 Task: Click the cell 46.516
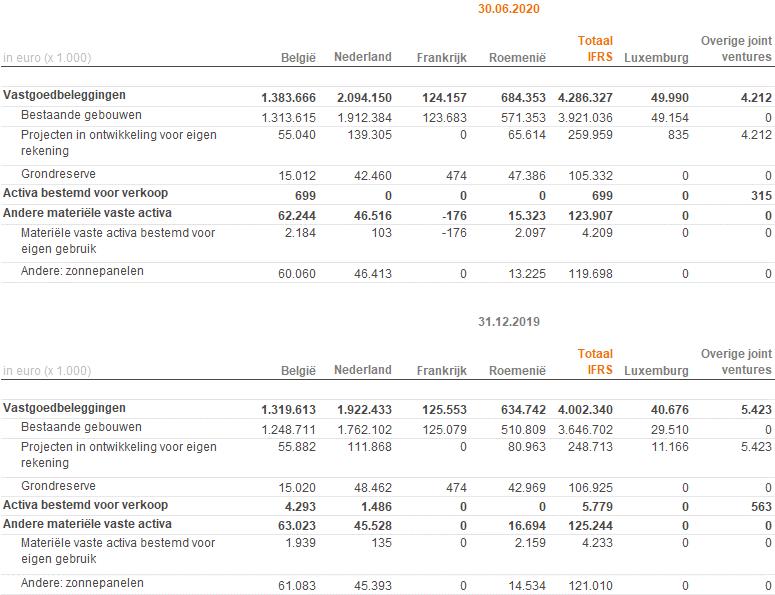373,216
